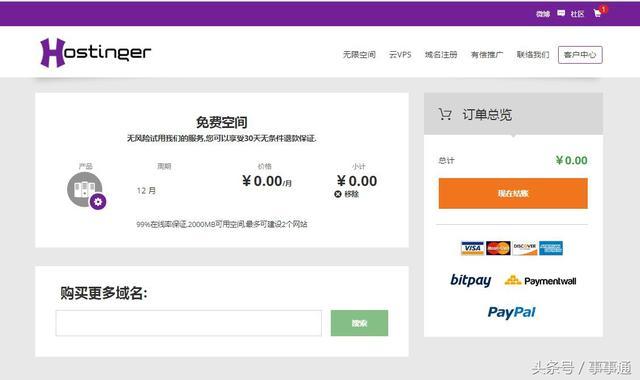Click the green domain search button
Viewport: 640px width, 380px height.
[x=359, y=323]
